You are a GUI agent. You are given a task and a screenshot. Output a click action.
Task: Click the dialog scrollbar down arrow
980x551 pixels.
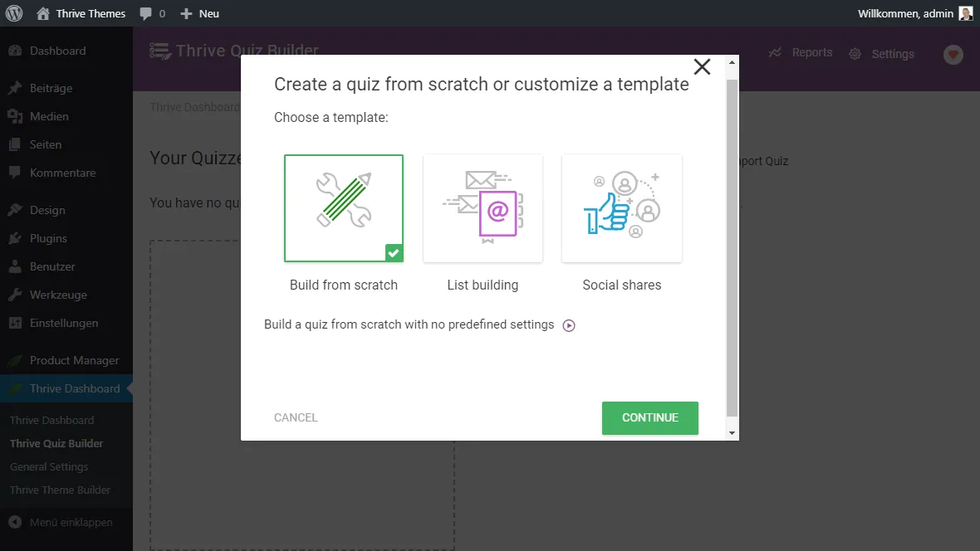pyautogui.click(x=732, y=433)
